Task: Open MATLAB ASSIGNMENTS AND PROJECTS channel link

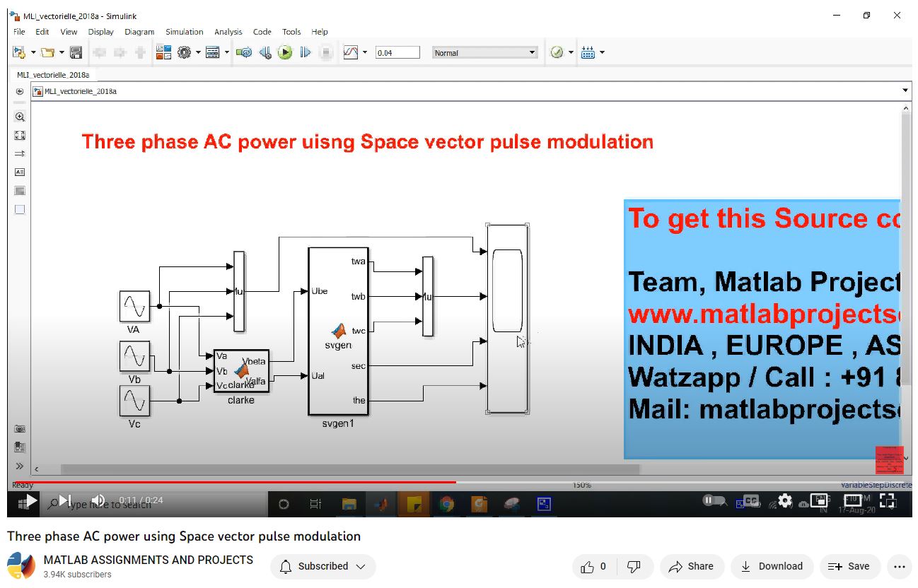Action: [x=149, y=560]
